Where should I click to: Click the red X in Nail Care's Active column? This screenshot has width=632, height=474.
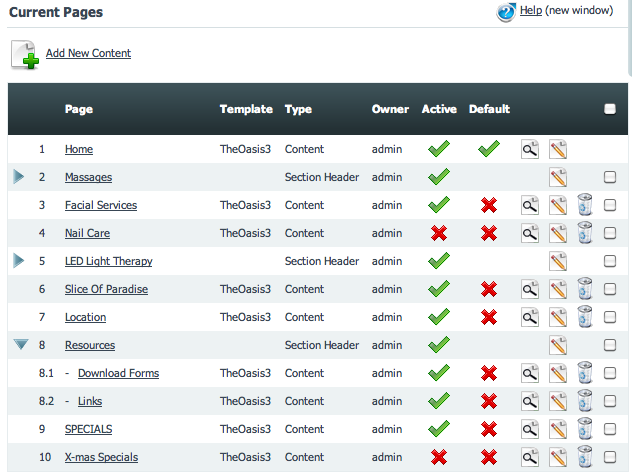439,233
